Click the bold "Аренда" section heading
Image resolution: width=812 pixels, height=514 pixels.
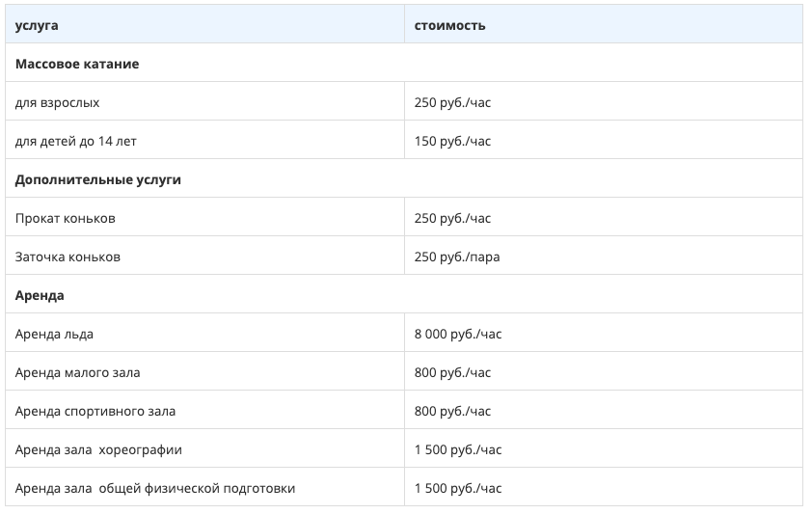pyautogui.click(x=40, y=295)
